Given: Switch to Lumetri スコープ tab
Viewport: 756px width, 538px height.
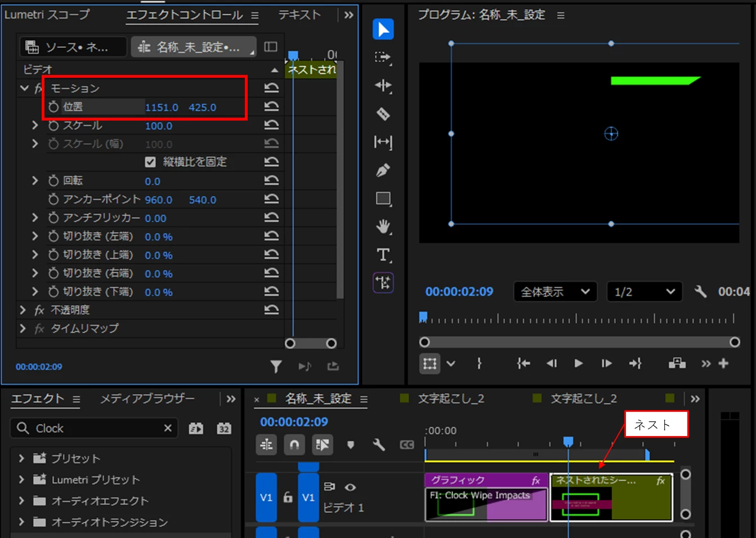Looking at the screenshot, I should (47, 15).
